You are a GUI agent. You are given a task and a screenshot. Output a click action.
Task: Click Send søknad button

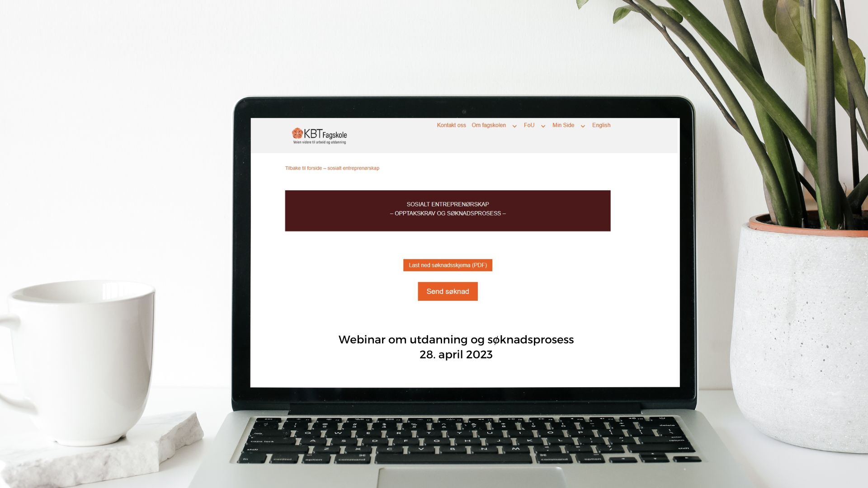click(447, 291)
